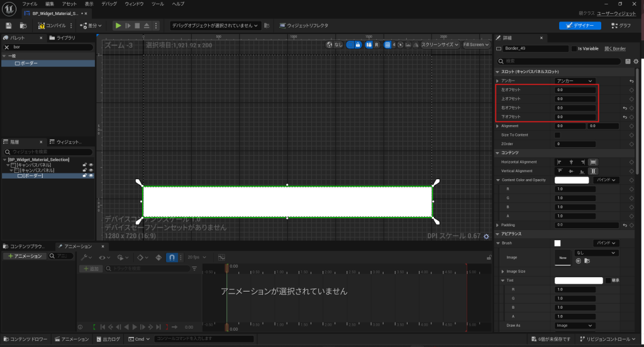Click the Content Color and Opacity swatch
The image size is (644, 347).
(572, 180)
